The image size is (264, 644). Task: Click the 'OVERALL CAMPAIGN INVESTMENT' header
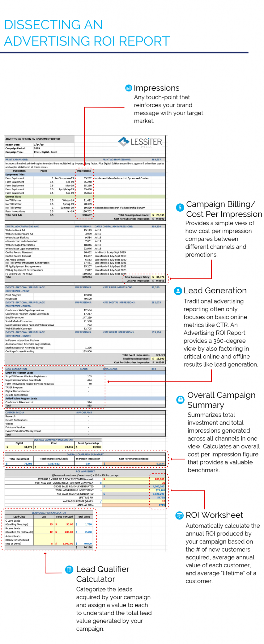pyautogui.click(x=53, y=440)
